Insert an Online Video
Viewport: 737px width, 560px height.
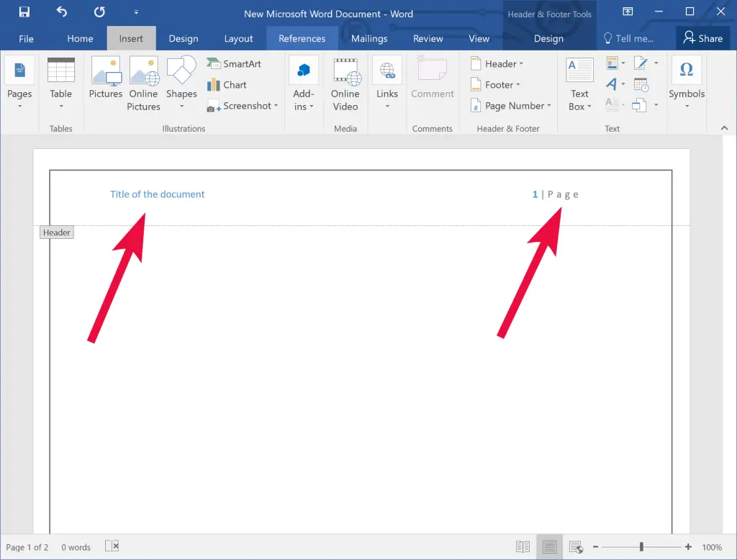tap(345, 85)
